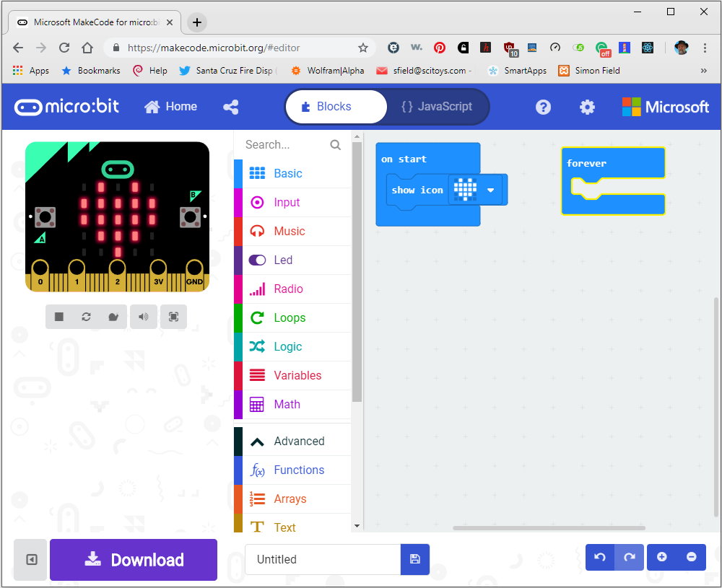Open the Apps bookmark shortcut
The image size is (722, 588).
31,71
